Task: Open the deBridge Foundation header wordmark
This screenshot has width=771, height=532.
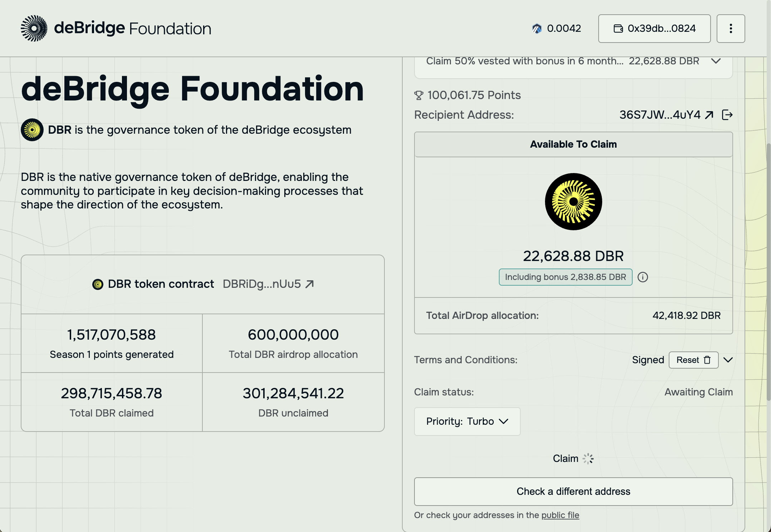Action: [132, 28]
